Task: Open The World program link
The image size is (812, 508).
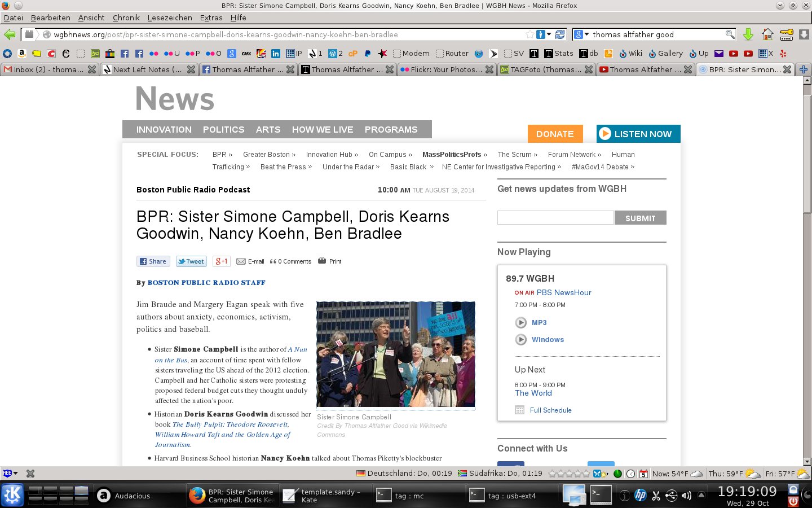Action: coord(533,393)
